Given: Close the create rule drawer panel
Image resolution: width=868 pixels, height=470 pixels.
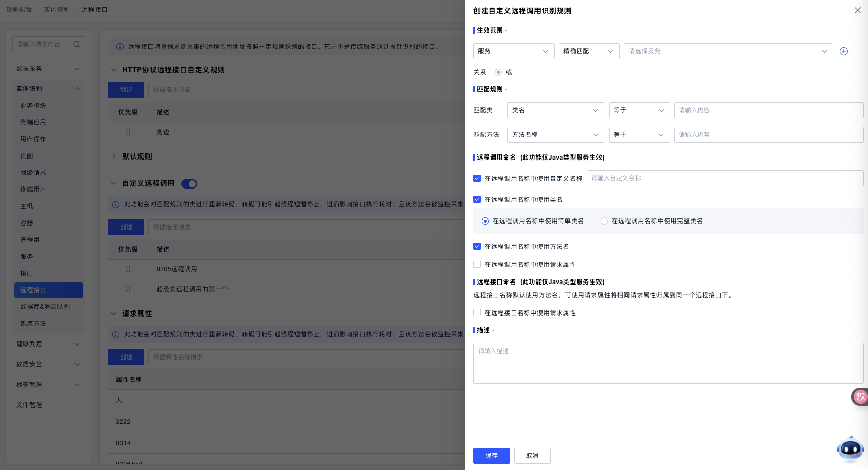Looking at the screenshot, I should coord(857,10).
